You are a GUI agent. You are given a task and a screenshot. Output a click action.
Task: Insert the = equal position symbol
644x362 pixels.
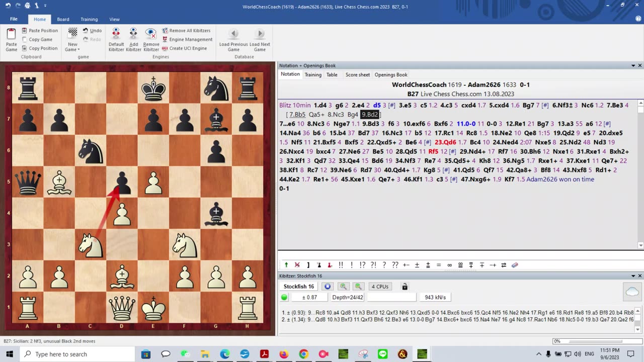point(439,265)
